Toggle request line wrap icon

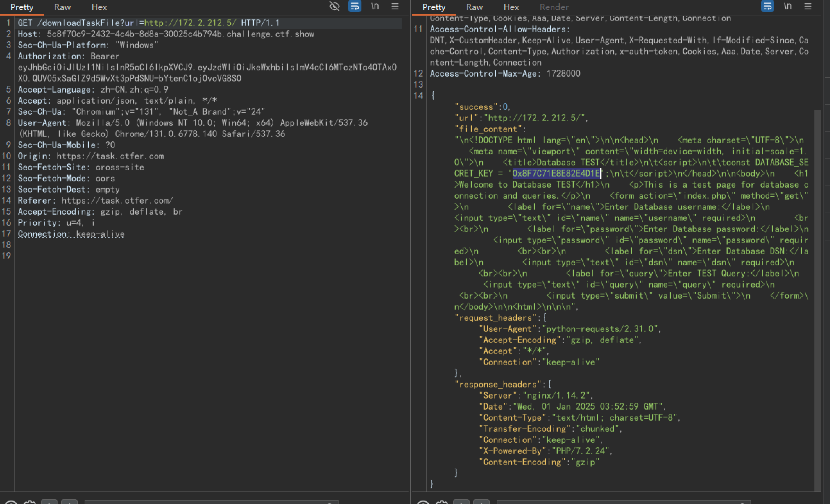tap(354, 6)
